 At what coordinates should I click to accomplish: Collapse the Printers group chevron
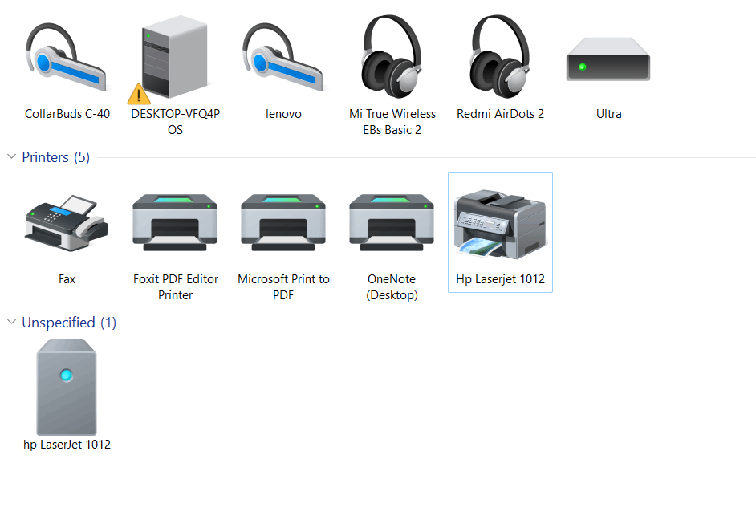(x=11, y=156)
